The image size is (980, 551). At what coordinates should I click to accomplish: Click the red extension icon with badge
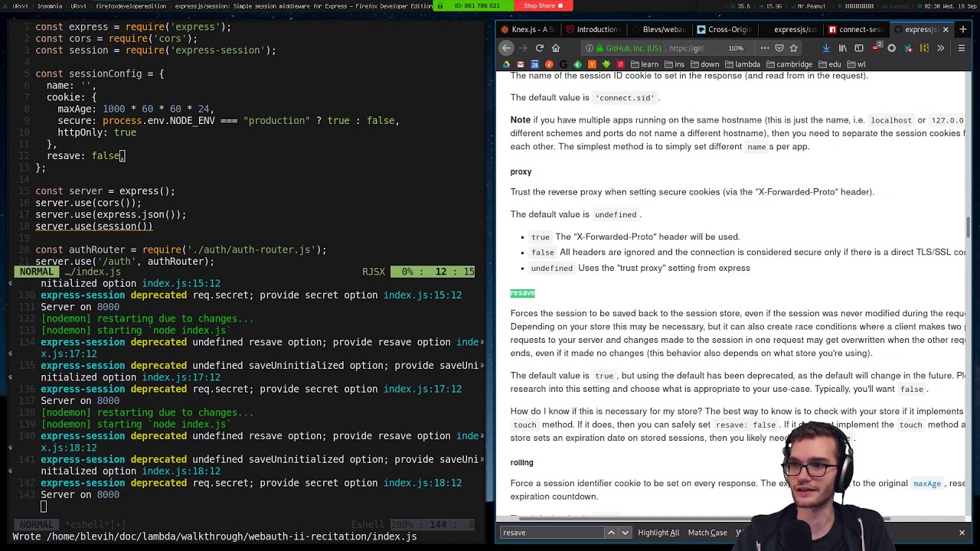876,47
